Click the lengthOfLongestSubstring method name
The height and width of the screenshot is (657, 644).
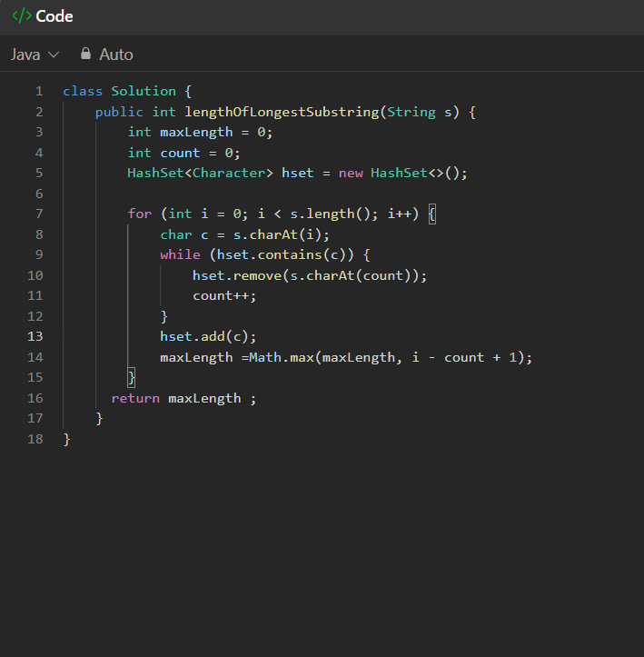[x=282, y=113]
